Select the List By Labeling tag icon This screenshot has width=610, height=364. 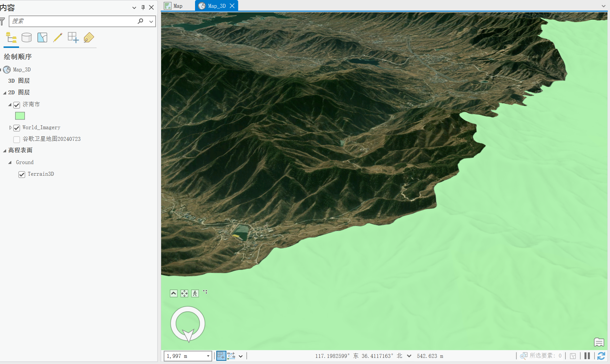(89, 38)
